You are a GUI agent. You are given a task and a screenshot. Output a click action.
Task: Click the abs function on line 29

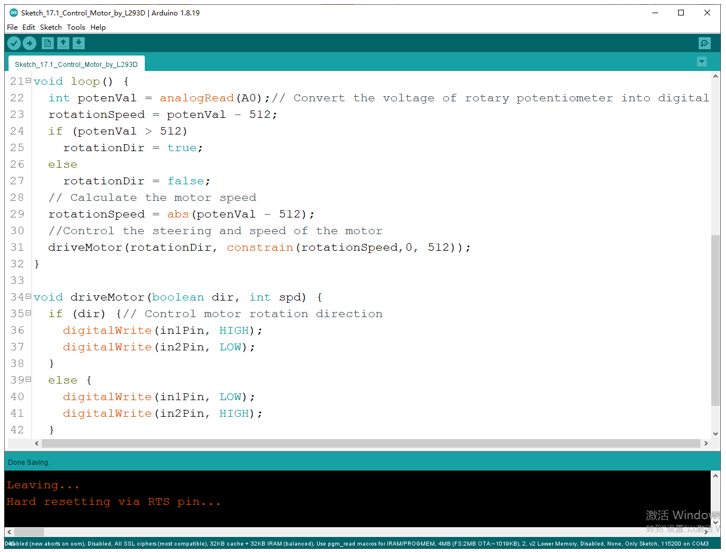click(178, 214)
